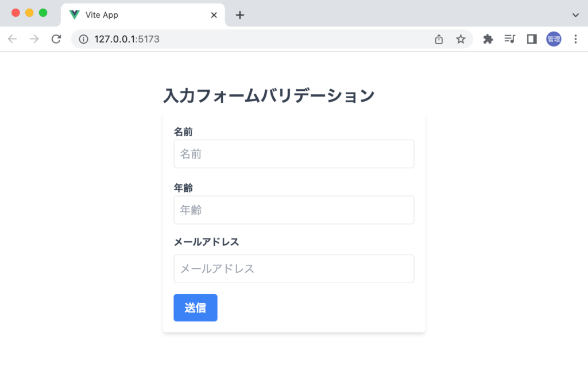Click the media controls icon
588x370 pixels.
click(509, 39)
